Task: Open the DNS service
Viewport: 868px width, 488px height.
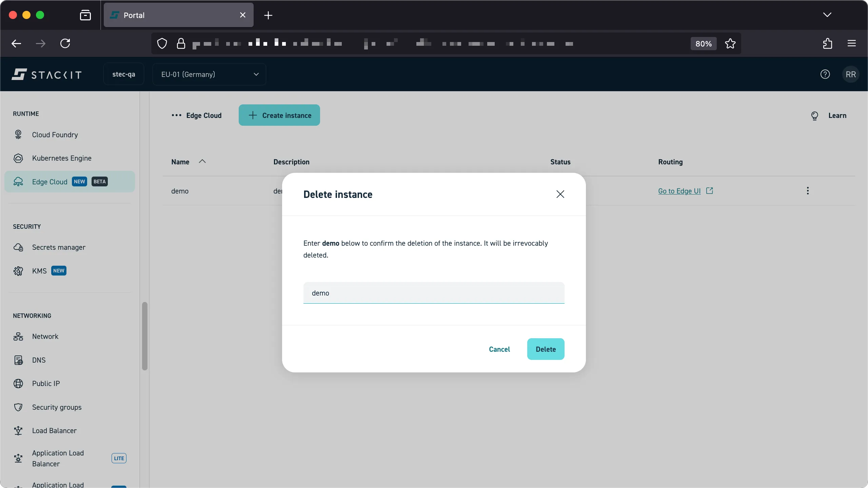Action: click(x=39, y=360)
